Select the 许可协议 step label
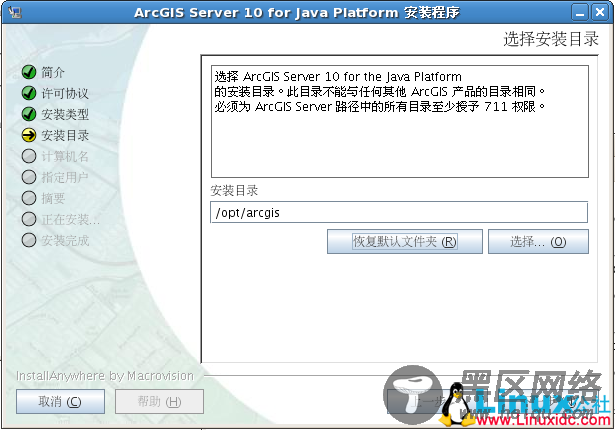 coord(65,93)
